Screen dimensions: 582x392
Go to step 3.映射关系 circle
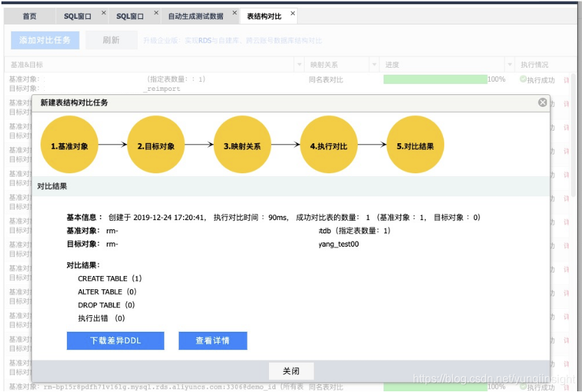click(x=242, y=145)
